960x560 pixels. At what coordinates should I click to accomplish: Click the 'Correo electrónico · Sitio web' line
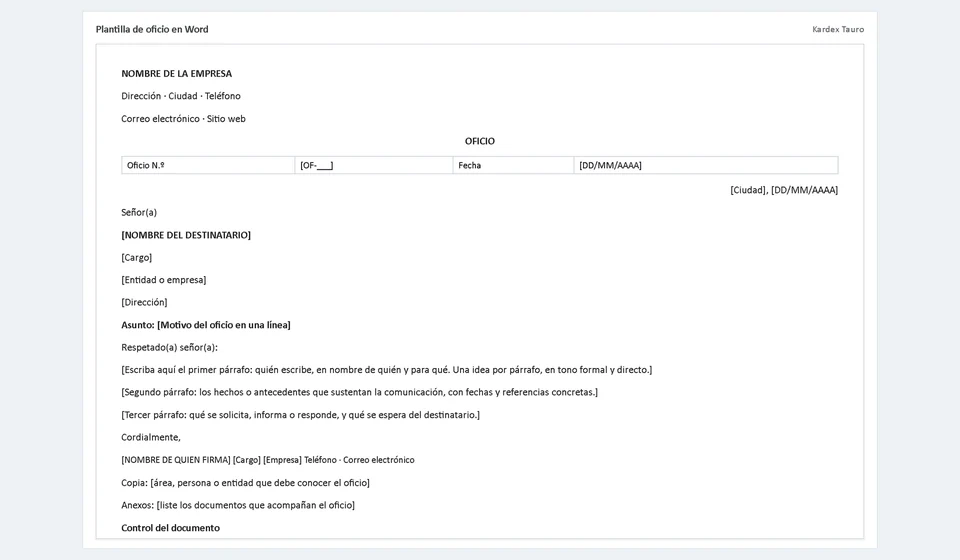[x=183, y=119]
